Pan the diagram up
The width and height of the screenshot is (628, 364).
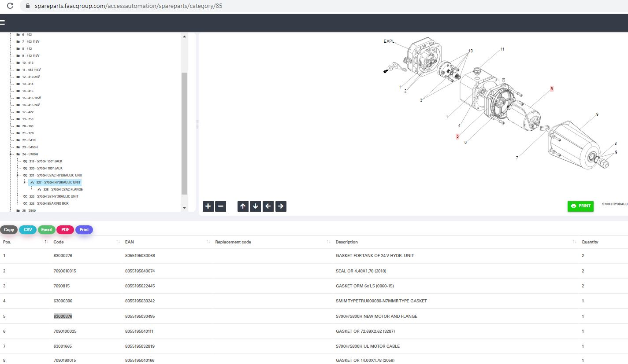[x=243, y=206]
